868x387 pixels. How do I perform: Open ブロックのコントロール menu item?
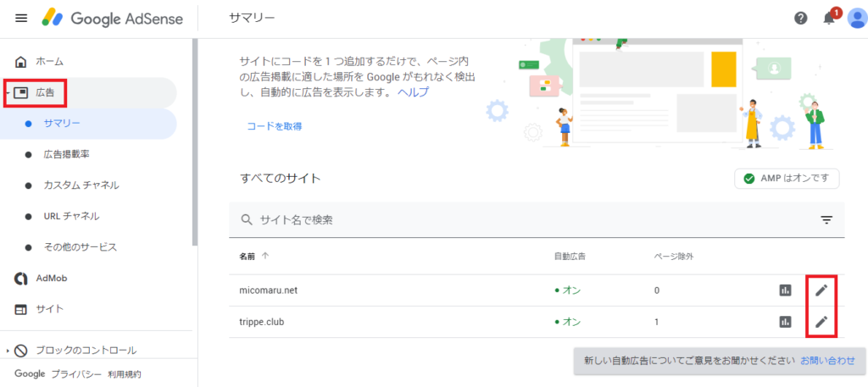coord(86,350)
